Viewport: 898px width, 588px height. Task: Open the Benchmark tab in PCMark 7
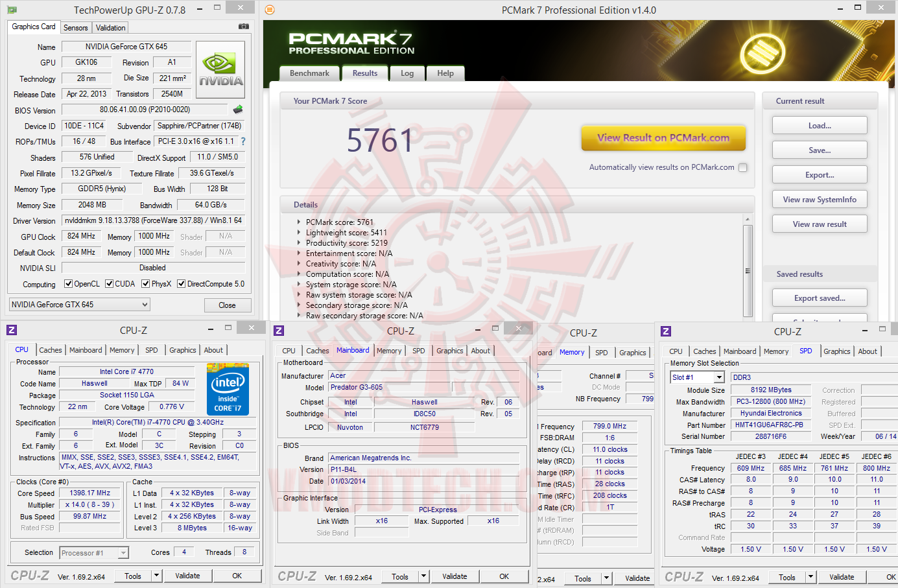pyautogui.click(x=309, y=73)
